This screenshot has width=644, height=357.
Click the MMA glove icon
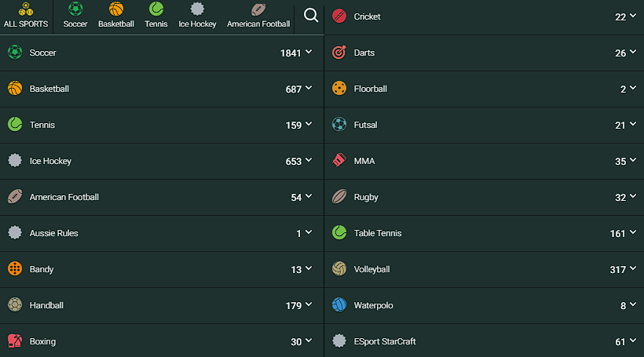(x=339, y=161)
